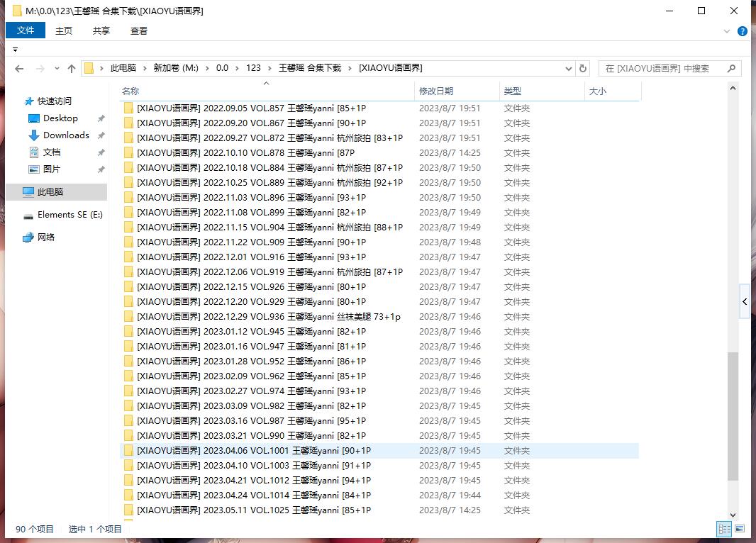756x543 pixels.
Task: Click side panel collapse arrow on right edge
Action: click(745, 301)
